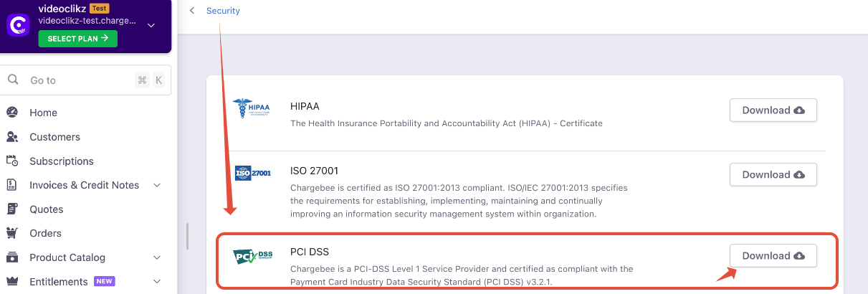The image size is (868, 294).
Task: Click the sidebar scrollbar handle
Action: tap(187, 237)
